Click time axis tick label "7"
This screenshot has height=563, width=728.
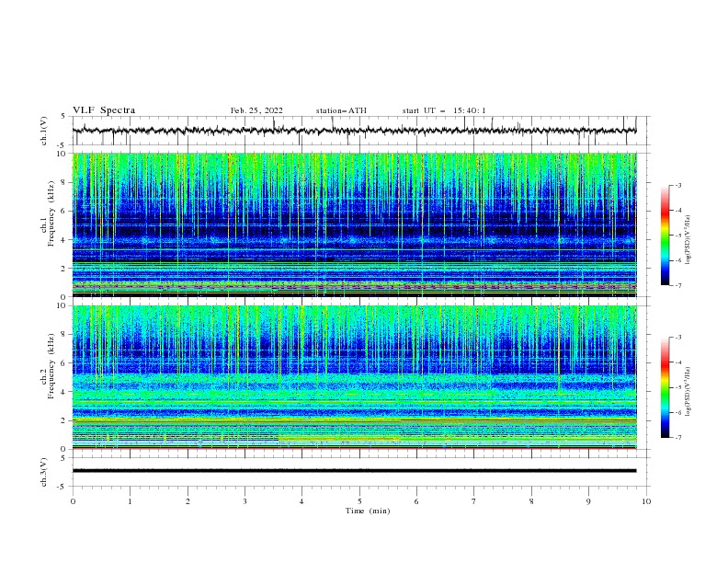tap(474, 501)
